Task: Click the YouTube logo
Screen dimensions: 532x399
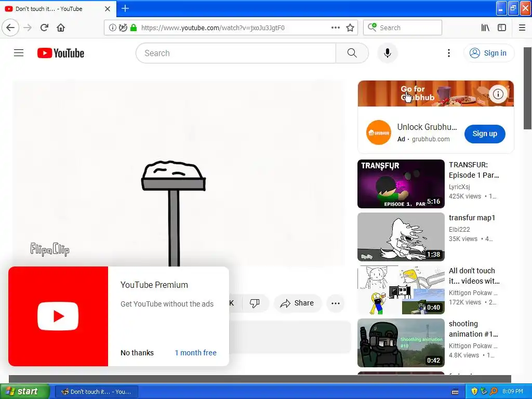Action: point(61,54)
